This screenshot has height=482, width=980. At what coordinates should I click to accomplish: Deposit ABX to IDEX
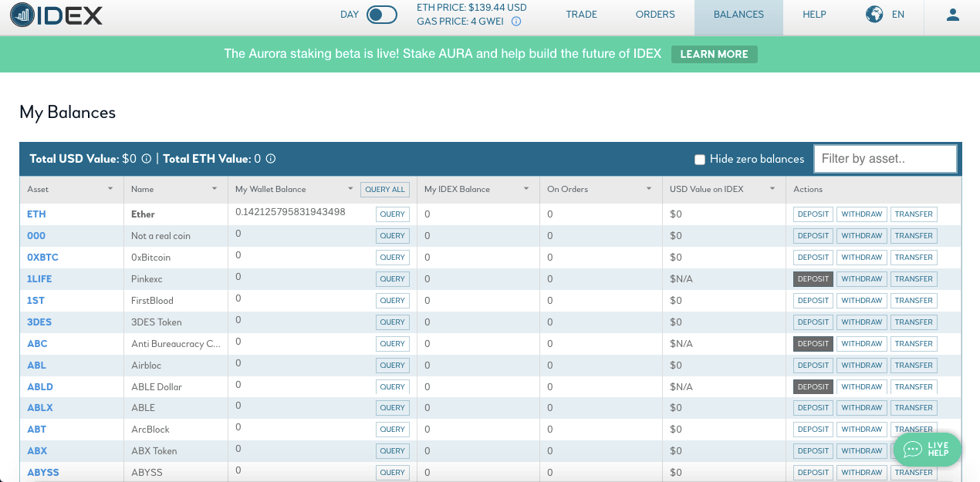[813, 451]
